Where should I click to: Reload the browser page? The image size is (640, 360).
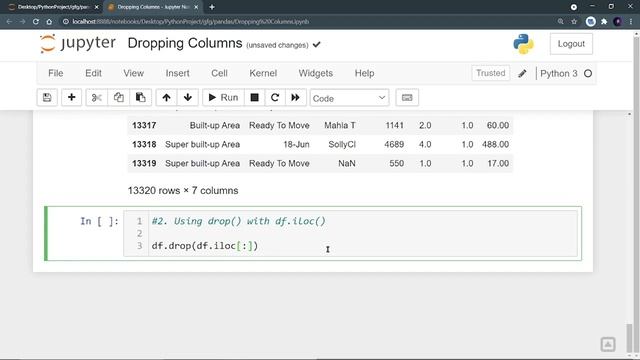[x=36, y=22]
